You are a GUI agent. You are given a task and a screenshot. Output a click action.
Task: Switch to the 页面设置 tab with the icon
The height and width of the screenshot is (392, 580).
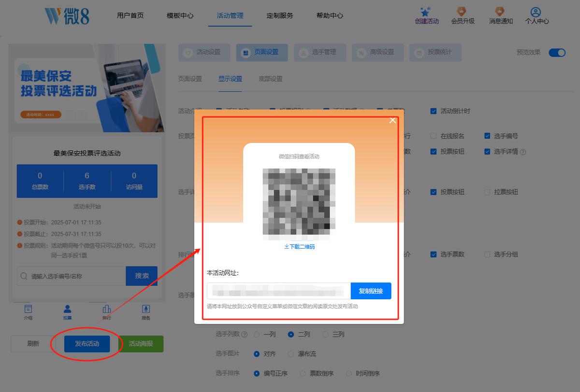(261, 52)
